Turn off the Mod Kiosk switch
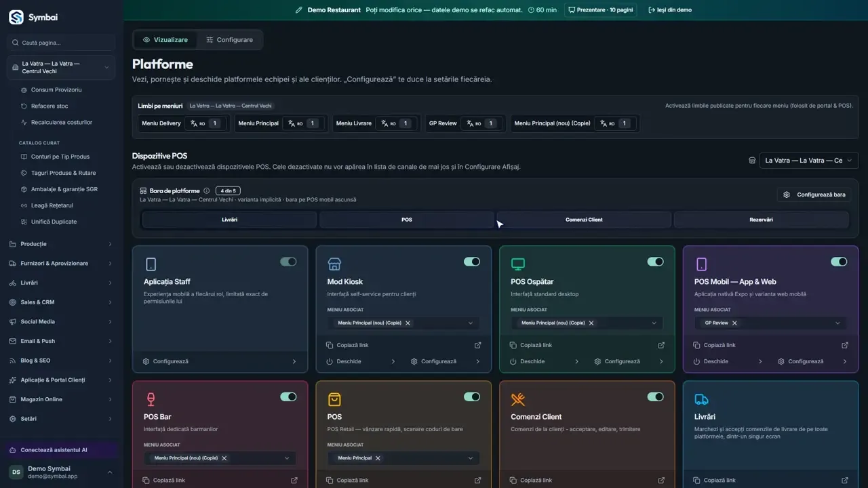The width and height of the screenshot is (868, 488). [472, 262]
